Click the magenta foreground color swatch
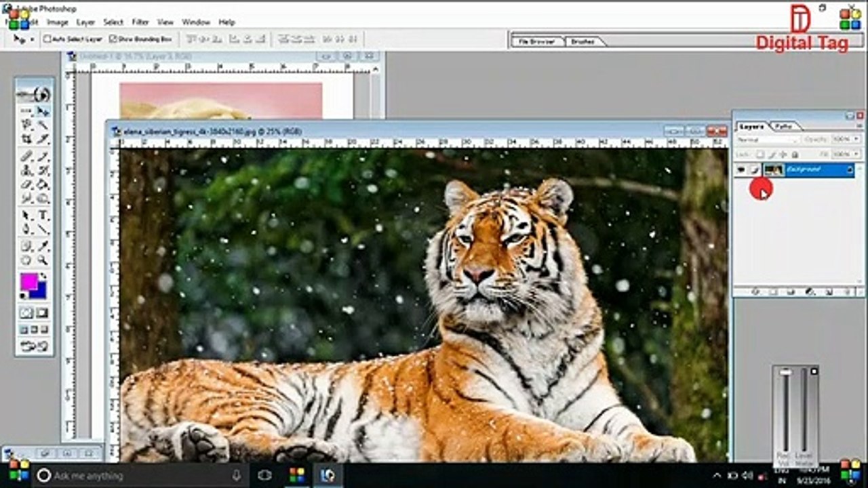This screenshot has height=488, width=868. (x=29, y=281)
